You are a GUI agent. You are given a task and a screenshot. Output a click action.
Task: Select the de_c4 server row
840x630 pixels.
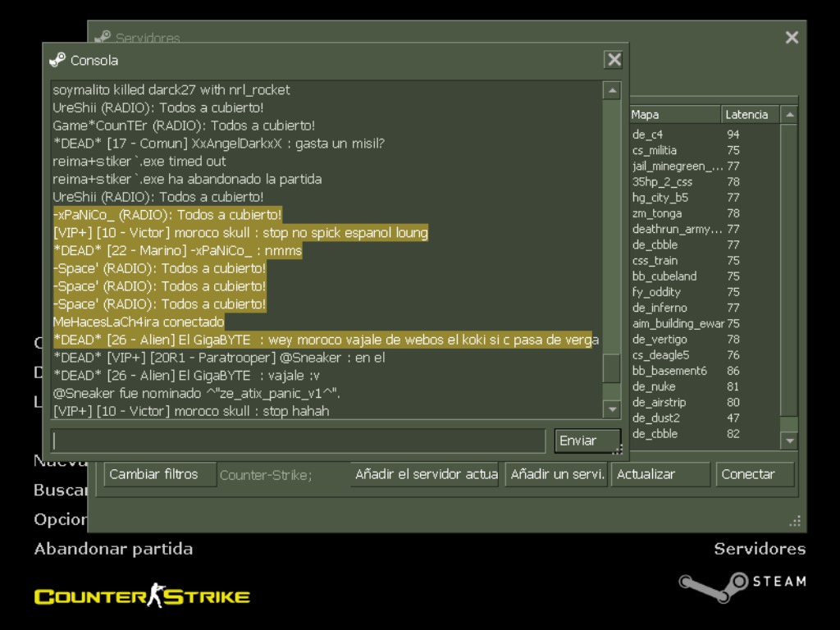(705, 135)
